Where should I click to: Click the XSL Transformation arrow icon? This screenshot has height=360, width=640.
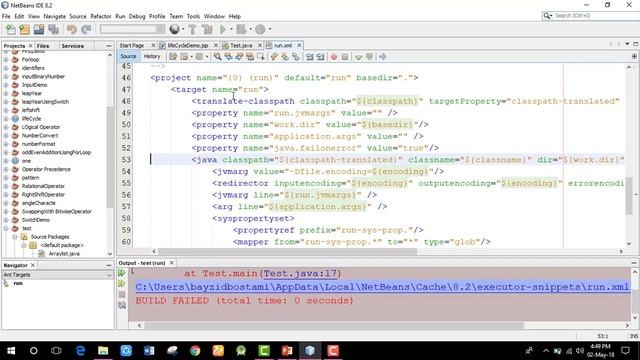383,57
